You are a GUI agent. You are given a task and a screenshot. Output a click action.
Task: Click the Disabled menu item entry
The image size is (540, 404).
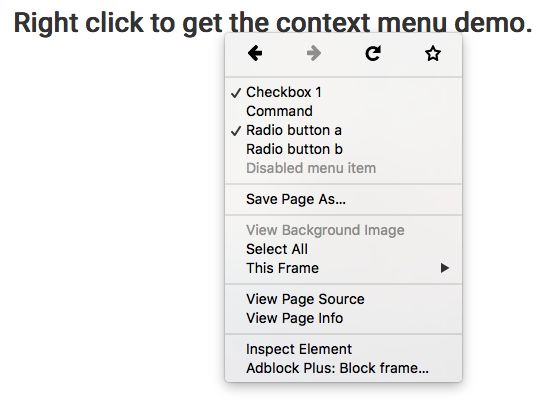tap(343, 168)
